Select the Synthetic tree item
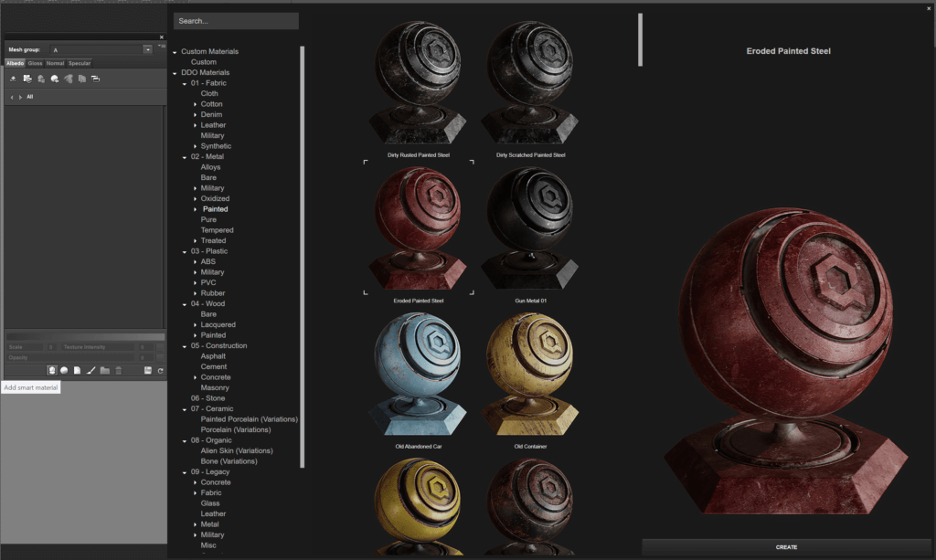This screenshot has width=936, height=560. coord(216,146)
